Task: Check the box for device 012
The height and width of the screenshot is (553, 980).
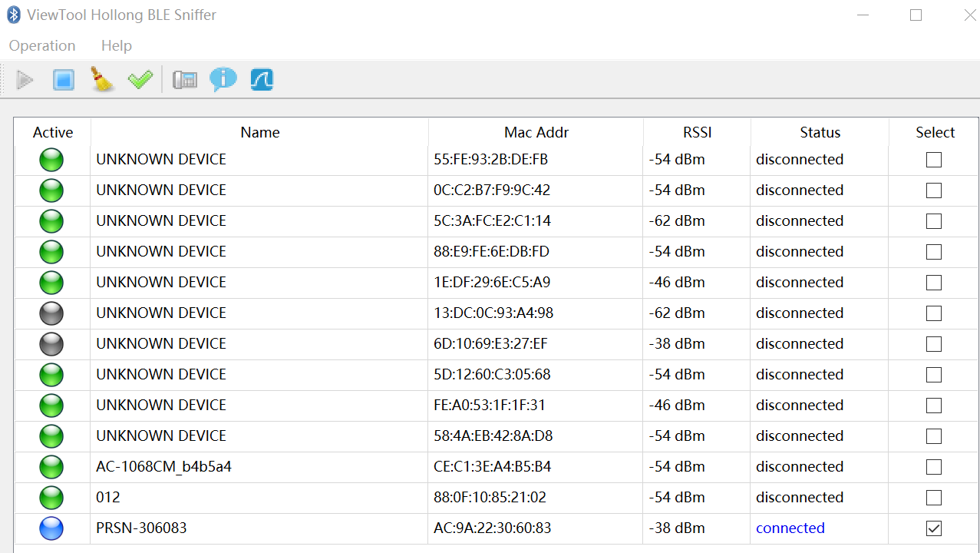Action: point(934,498)
